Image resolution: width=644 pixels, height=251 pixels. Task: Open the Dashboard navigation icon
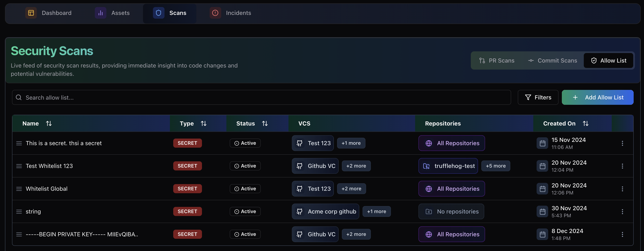(31, 13)
